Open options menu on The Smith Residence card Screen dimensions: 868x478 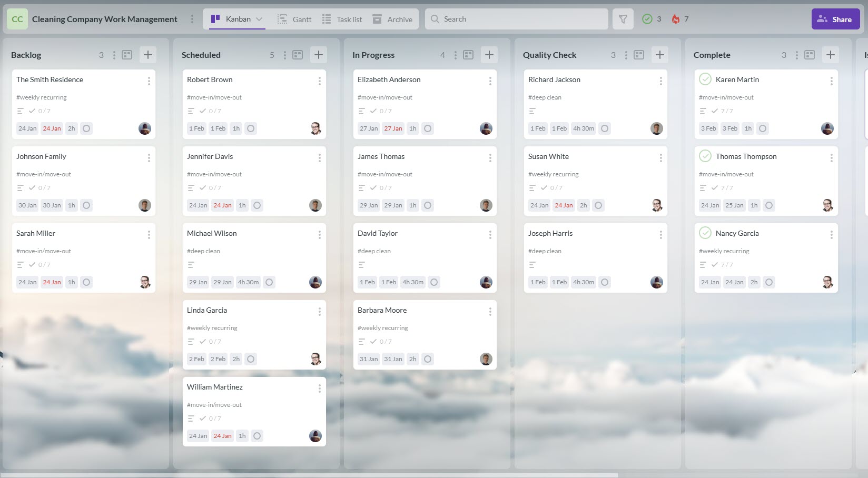pyautogui.click(x=149, y=81)
